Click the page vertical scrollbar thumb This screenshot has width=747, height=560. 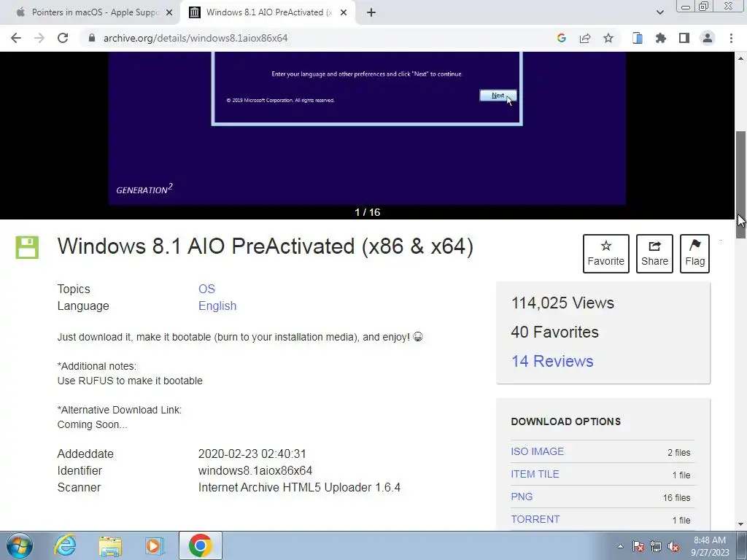click(741, 184)
